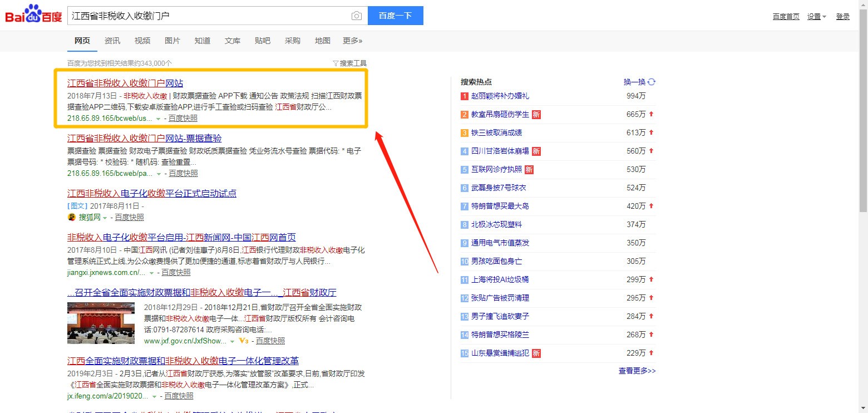Open the 设置 dropdown menu
Screen dimensions: 868x413
[x=817, y=17]
